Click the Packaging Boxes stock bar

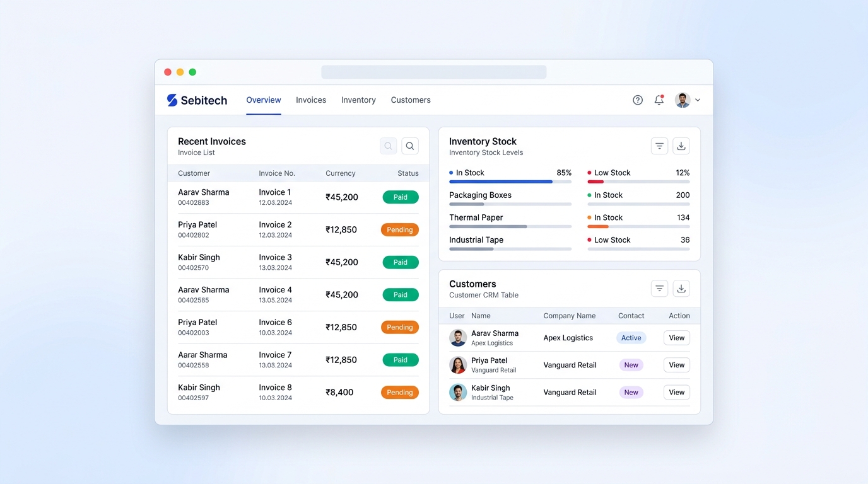coord(510,204)
